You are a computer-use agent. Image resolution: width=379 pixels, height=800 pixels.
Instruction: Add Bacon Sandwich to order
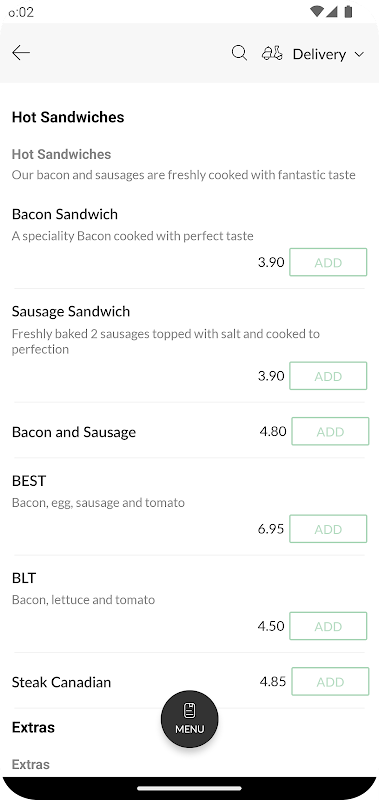328,262
